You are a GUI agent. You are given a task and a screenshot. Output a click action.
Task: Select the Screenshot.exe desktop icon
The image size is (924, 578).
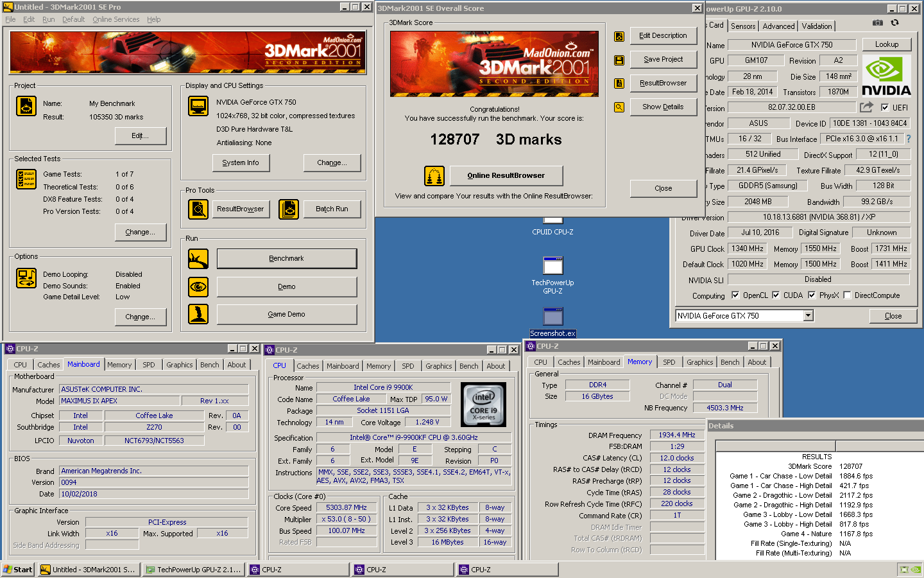(x=552, y=322)
